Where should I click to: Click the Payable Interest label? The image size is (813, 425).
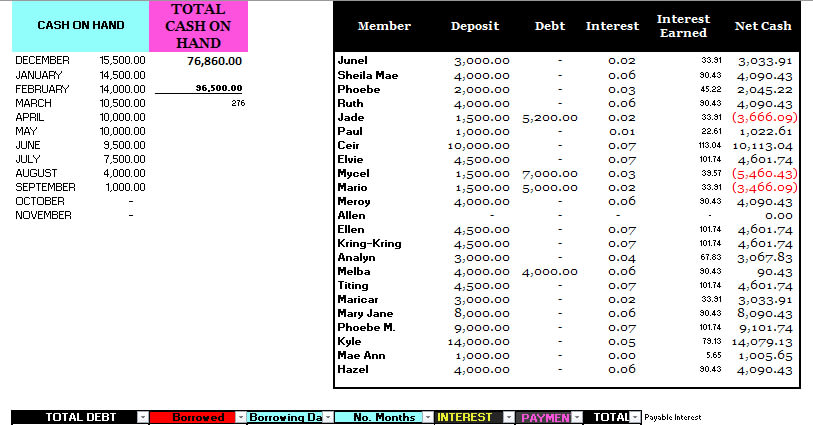[x=672, y=417]
